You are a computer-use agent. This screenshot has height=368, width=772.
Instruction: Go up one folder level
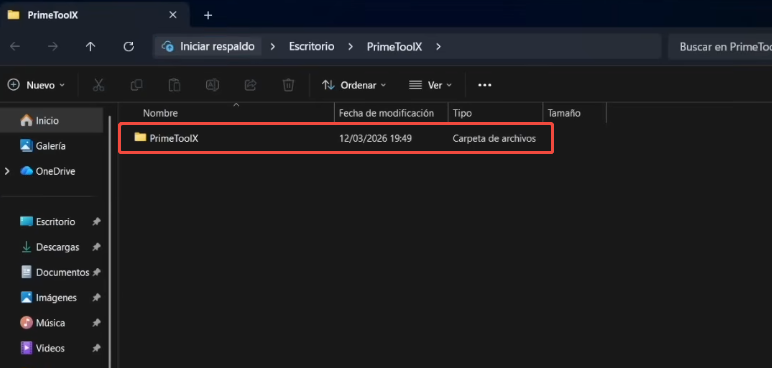(90, 47)
